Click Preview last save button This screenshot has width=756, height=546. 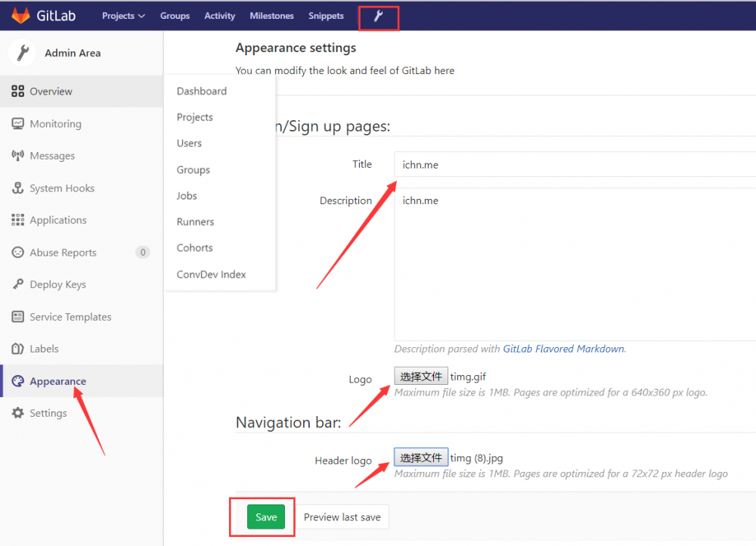tap(342, 517)
